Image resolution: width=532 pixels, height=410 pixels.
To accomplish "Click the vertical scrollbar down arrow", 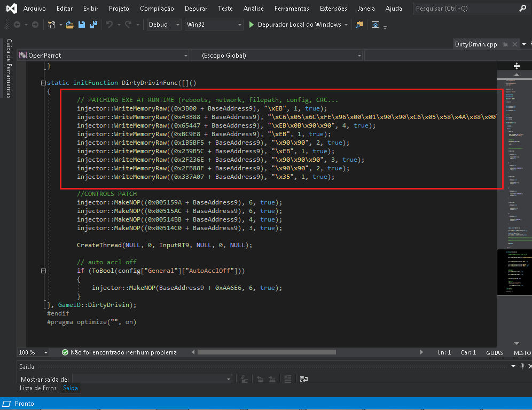I will (x=517, y=343).
